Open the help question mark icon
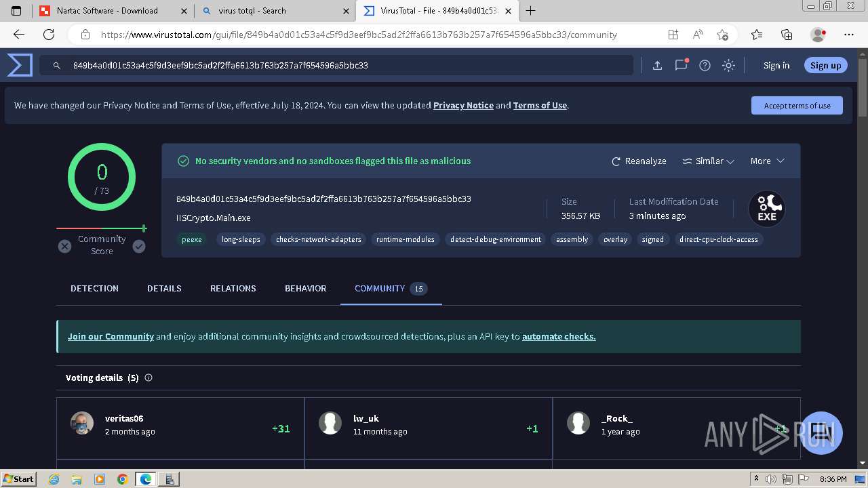This screenshot has height=488, width=868. point(705,66)
